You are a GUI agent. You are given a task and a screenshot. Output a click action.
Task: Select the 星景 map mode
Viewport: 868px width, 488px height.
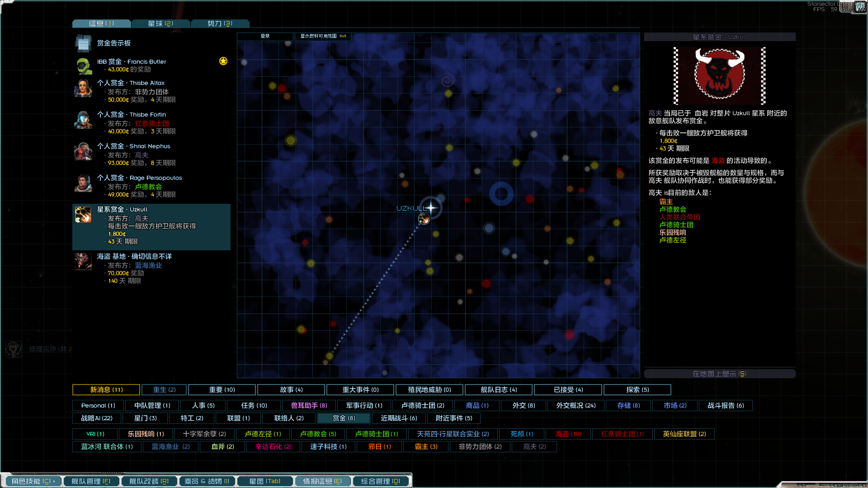click(x=265, y=36)
